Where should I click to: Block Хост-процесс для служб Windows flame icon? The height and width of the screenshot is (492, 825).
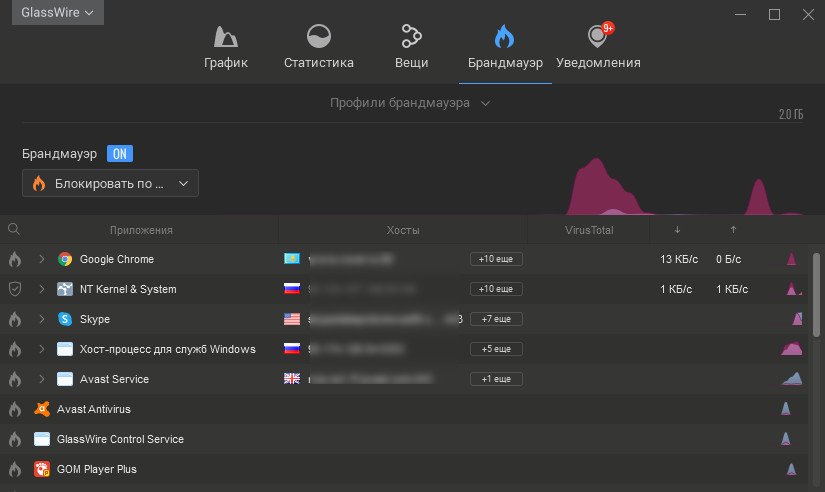pos(15,349)
